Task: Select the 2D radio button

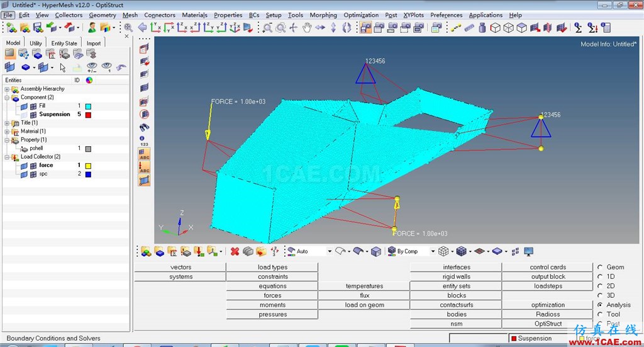Action: [x=600, y=286]
